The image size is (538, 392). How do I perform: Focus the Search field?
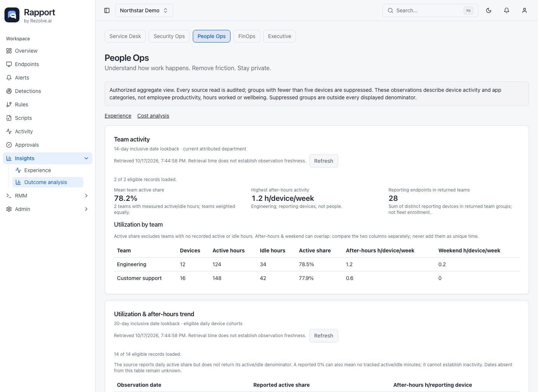point(430,10)
